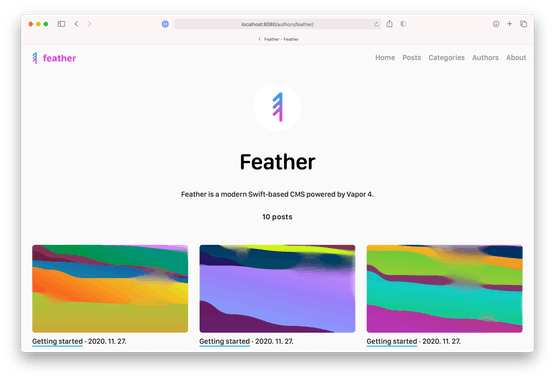Open the Share icon in the toolbar

pos(389,24)
